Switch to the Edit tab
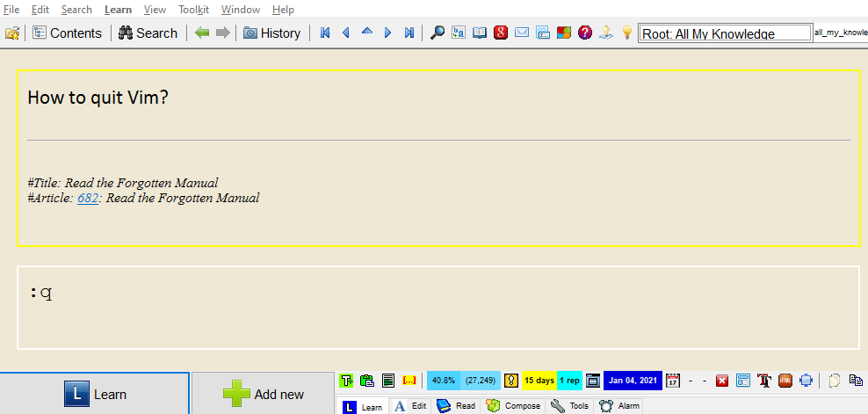Image resolution: width=868 pixels, height=414 pixels. 410,406
